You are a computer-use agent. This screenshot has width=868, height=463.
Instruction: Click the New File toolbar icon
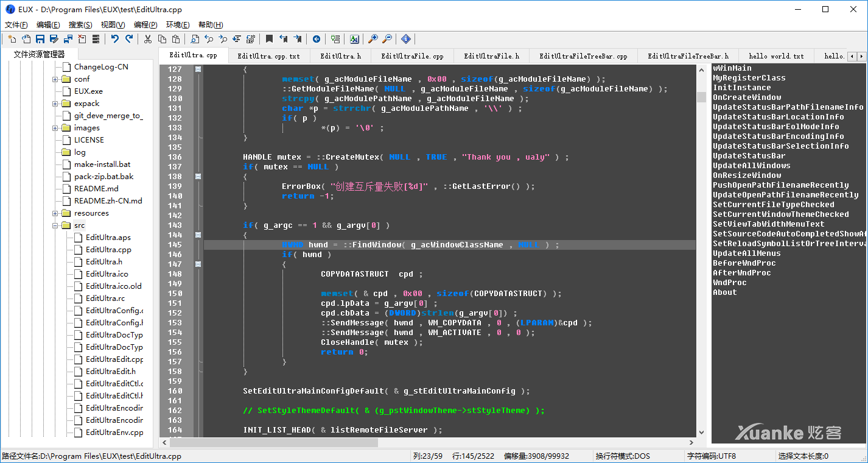pyautogui.click(x=12, y=39)
